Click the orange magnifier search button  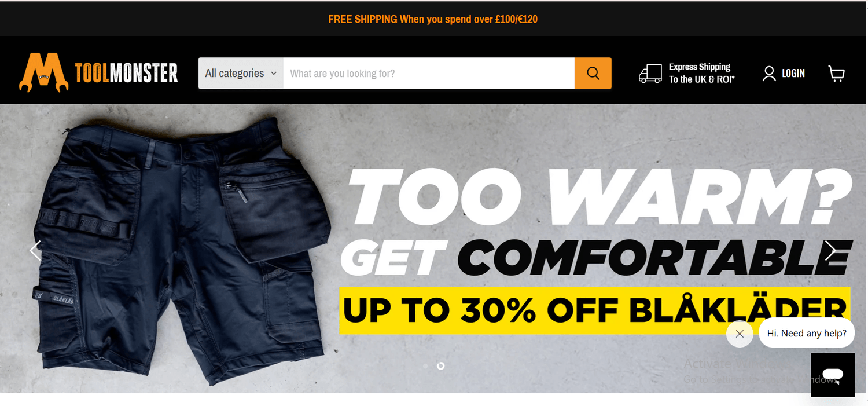point(593,73)
